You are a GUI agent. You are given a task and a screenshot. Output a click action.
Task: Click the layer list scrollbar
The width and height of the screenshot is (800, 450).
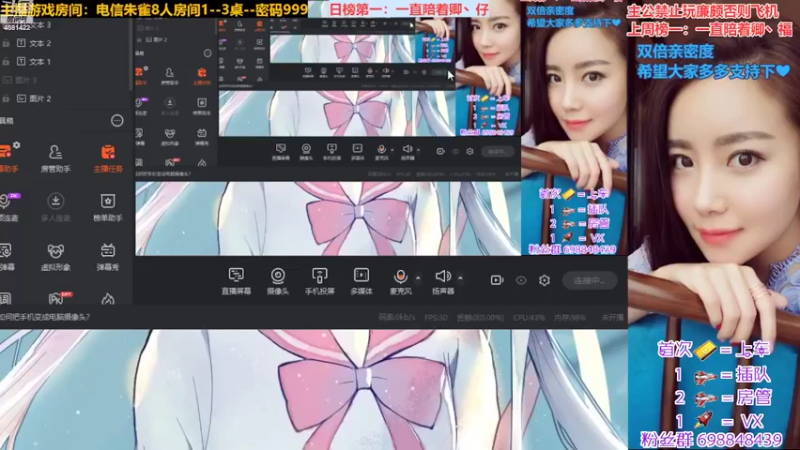132,56
